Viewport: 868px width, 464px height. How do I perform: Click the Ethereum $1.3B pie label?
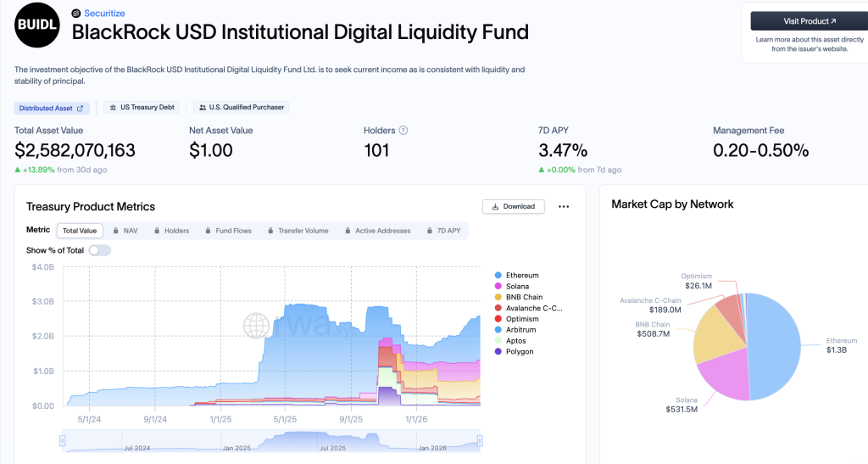click(x=842, y=345)
